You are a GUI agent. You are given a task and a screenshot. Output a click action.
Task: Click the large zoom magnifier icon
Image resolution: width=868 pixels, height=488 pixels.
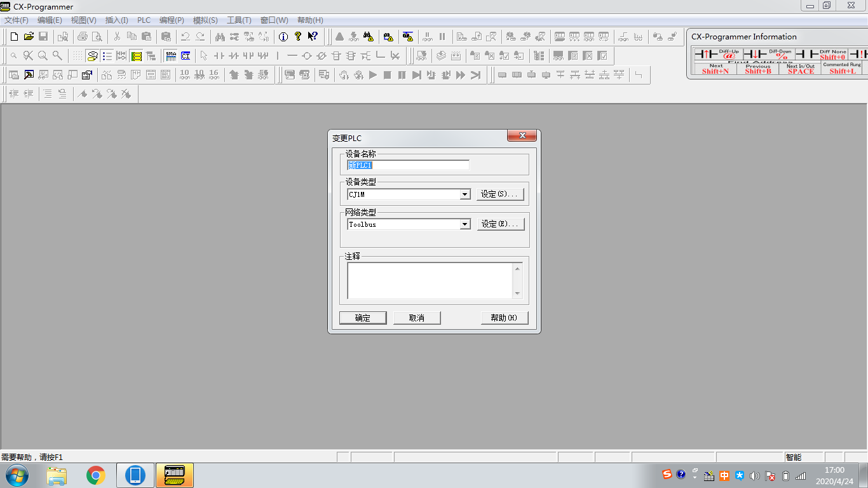pos(43,56)
